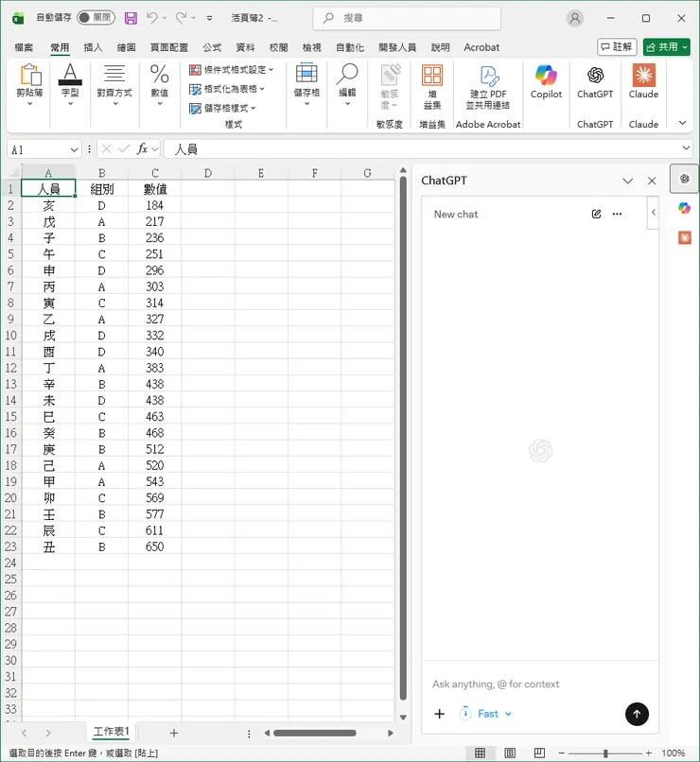Open the Alignment (對齊方式) group icon

coord(114,74)
